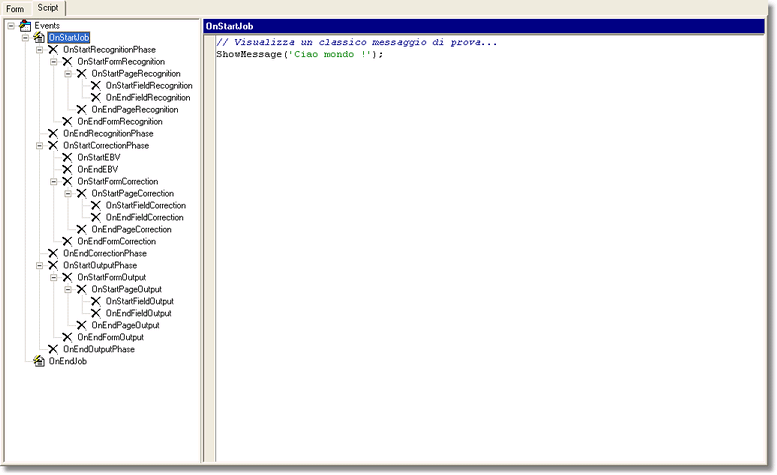The width and height of the screenshot is (777, 475).
Task: Click the OnStartJob editor header bar
Action: [484, 26]
